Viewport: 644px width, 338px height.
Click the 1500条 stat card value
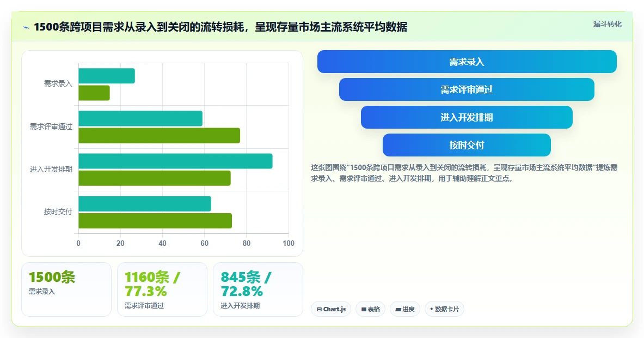[x=52, y=277]
